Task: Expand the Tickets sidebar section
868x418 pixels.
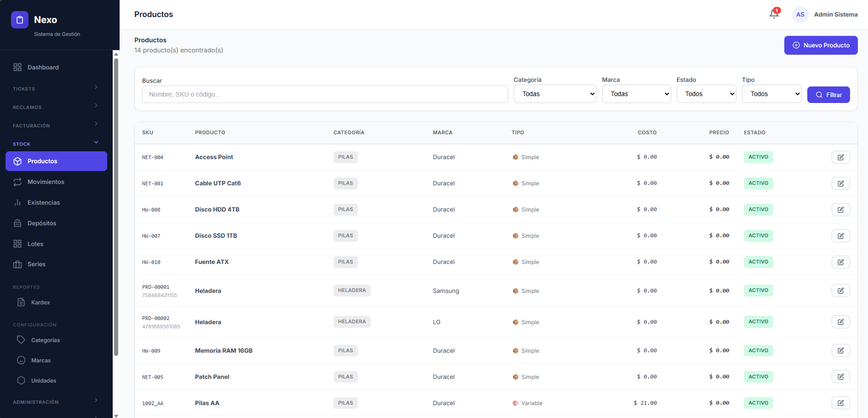Action: (x=55, y=88)
